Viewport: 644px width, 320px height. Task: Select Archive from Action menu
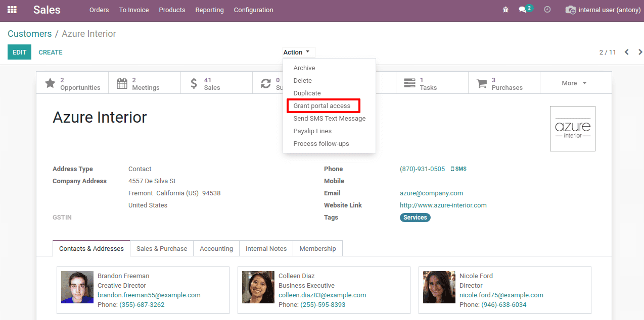(329, 68)
